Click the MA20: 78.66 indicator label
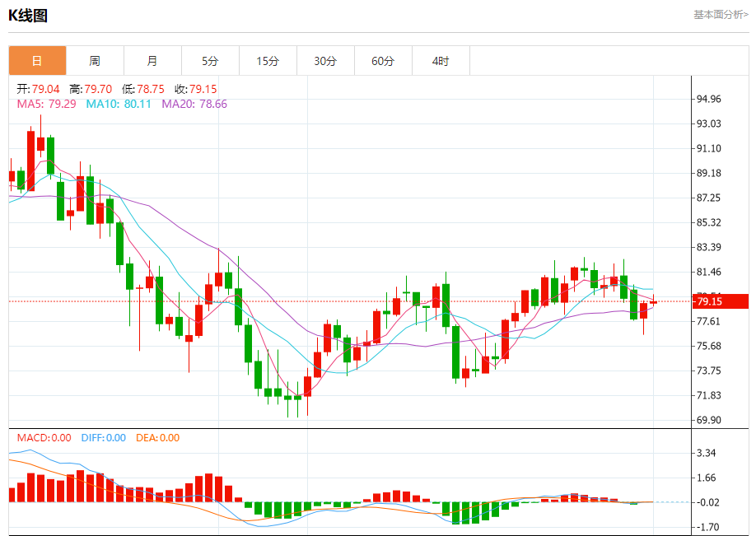 coord(194,104)
